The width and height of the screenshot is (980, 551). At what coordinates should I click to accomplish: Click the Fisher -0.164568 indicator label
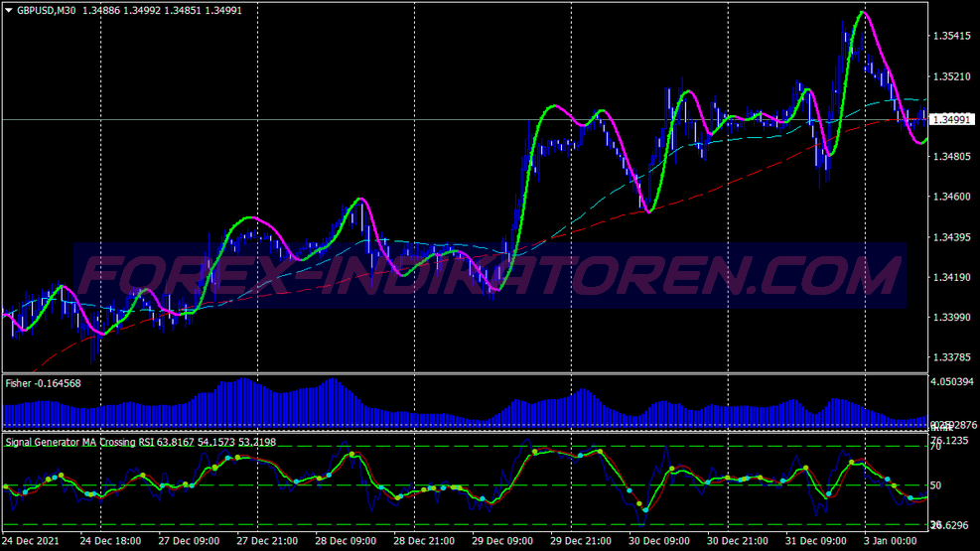coord(43,383)
